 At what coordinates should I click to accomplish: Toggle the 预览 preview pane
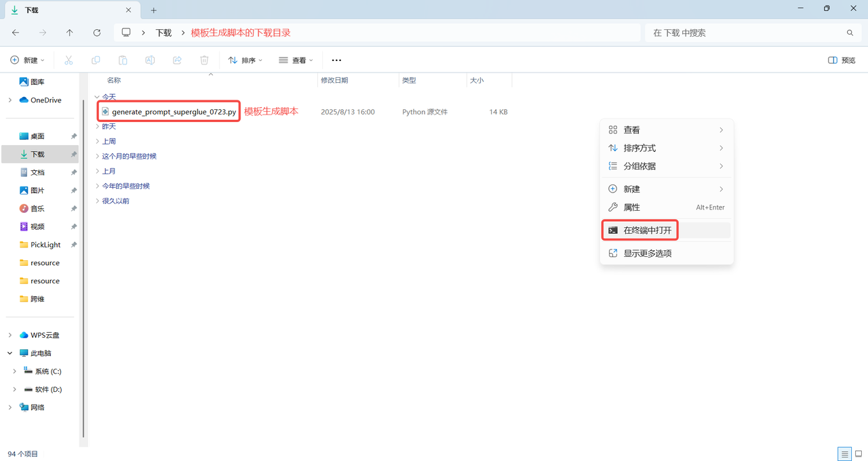[x=842, y=60]
